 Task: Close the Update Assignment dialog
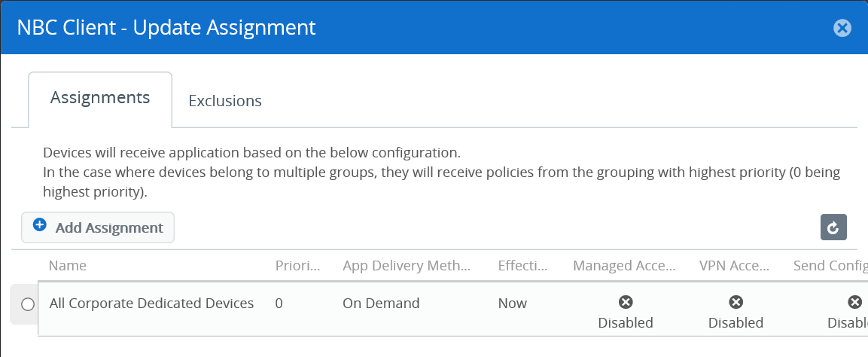click(x=842, y=29)
